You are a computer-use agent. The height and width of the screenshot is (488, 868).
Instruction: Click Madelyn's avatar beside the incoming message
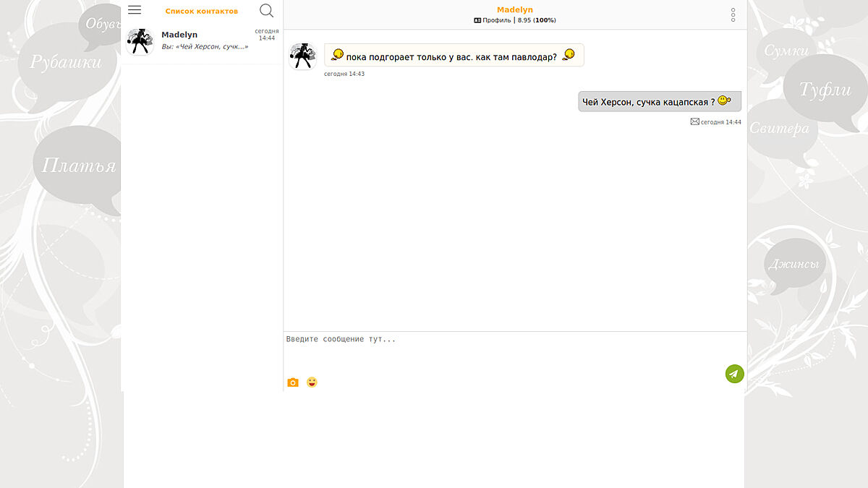pyautogui.click(x=302, y=56)
